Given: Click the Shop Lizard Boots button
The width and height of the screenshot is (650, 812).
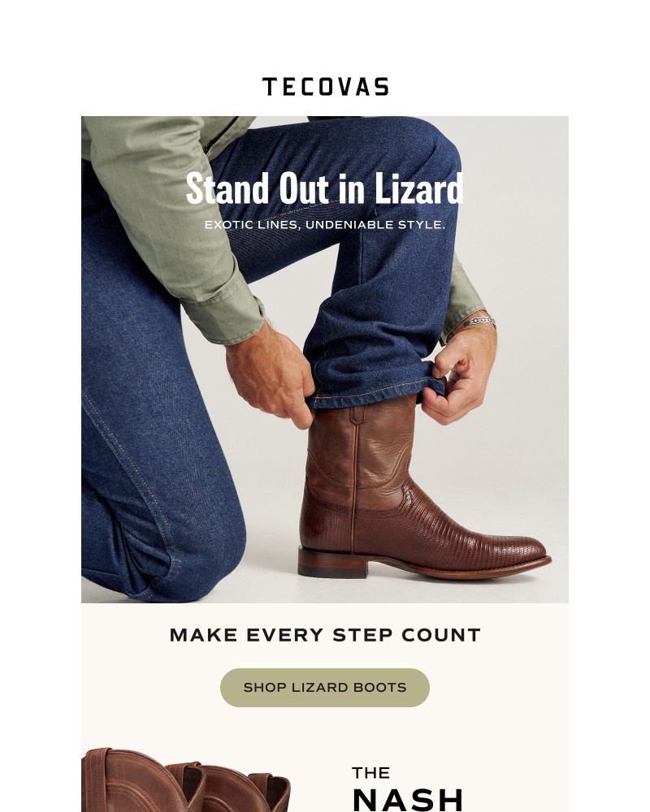Looking at the screenshot, I should click(x=325, y=688).
